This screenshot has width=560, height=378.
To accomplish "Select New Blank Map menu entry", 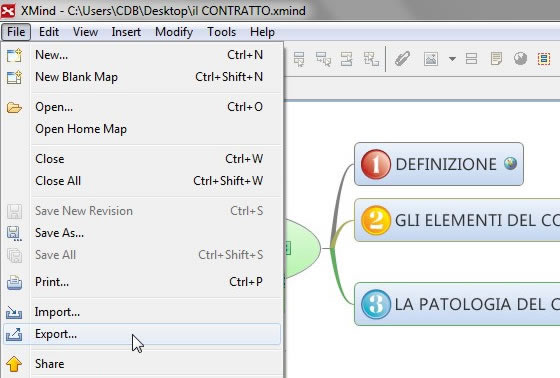I will 142,77.
